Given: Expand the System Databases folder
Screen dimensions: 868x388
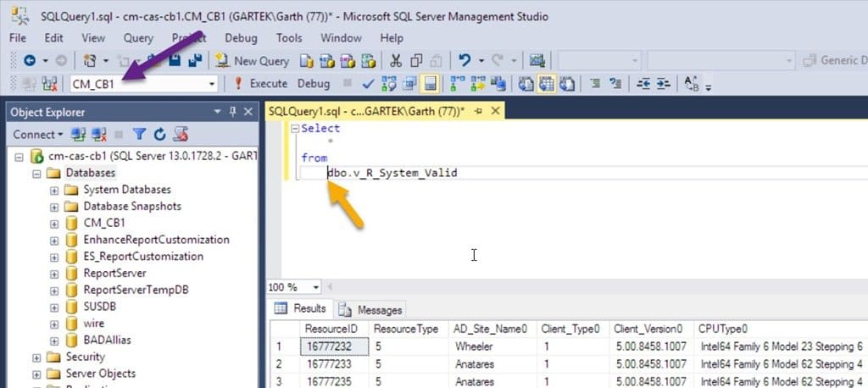Looking at the screenshot, I should pyautogui.click(x=53, y=190).
